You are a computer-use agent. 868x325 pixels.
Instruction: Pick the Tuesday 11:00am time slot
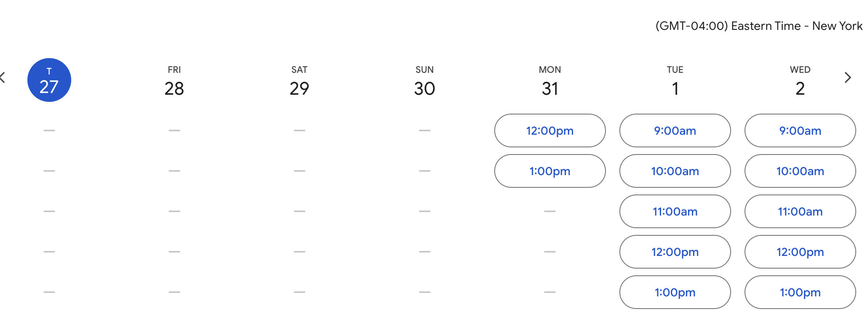coord(675,211)
